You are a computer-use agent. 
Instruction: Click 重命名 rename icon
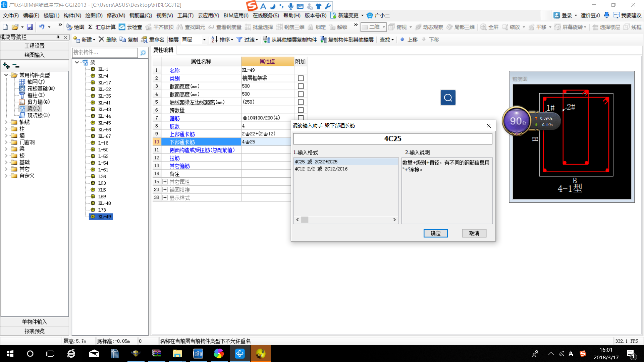[x=153, y=40]
